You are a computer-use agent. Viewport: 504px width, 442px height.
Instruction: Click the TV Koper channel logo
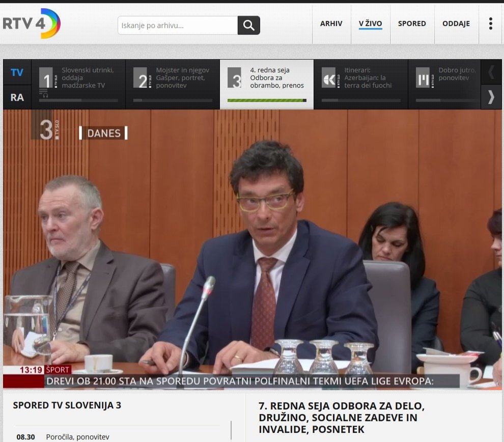330,77
